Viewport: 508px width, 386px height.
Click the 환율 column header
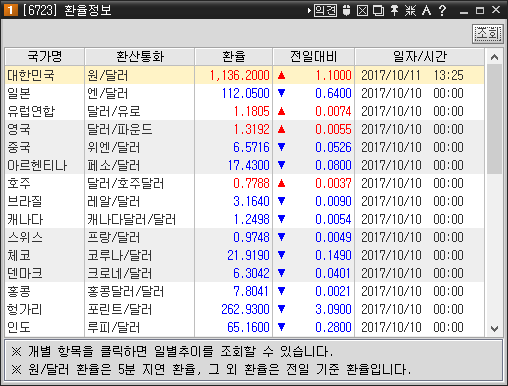coord(234,56)
